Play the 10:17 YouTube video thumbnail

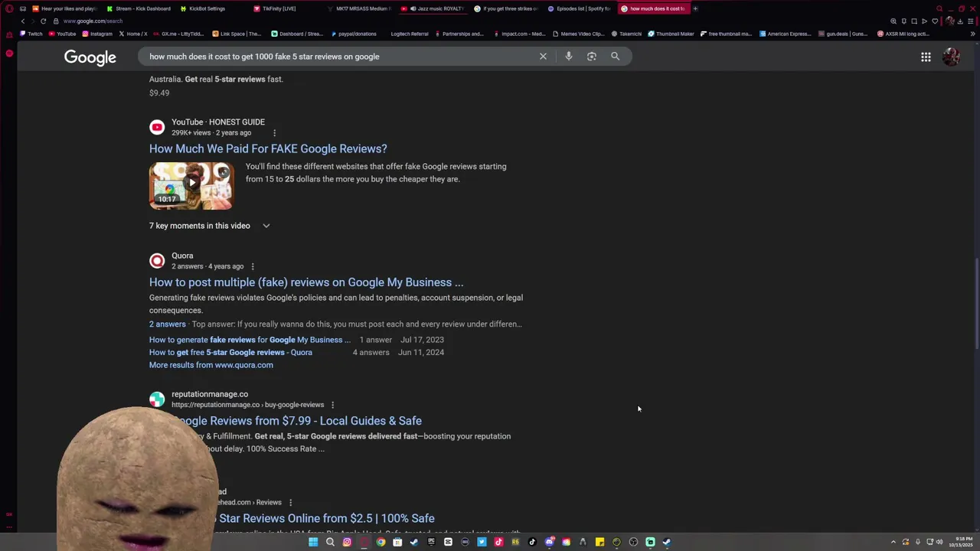coord(191,185)
